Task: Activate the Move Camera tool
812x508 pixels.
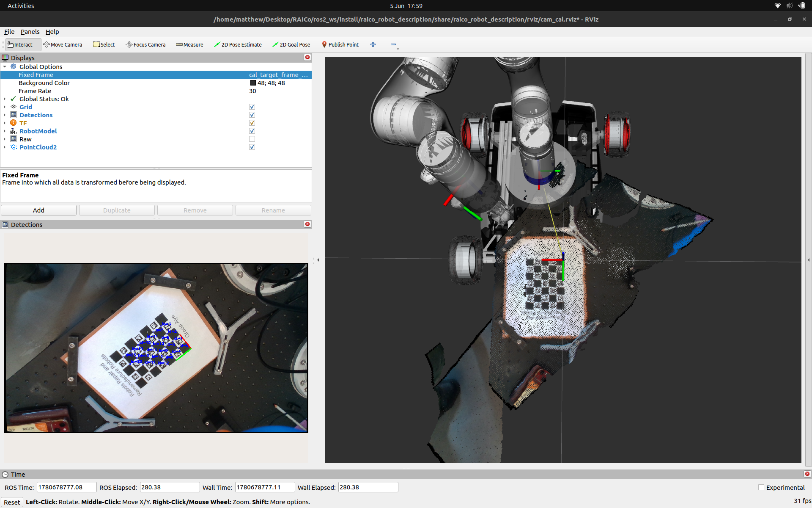Action: click(x=63, y=44)
